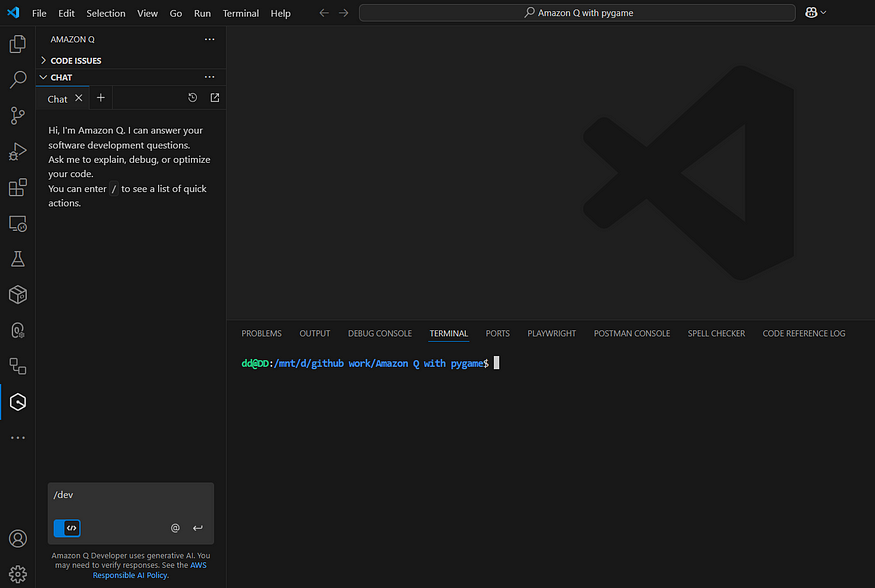The height and width of the screenshot is (588, 875).
Task: Open the connected squares icon in activity bar
Action: (18, 366)
